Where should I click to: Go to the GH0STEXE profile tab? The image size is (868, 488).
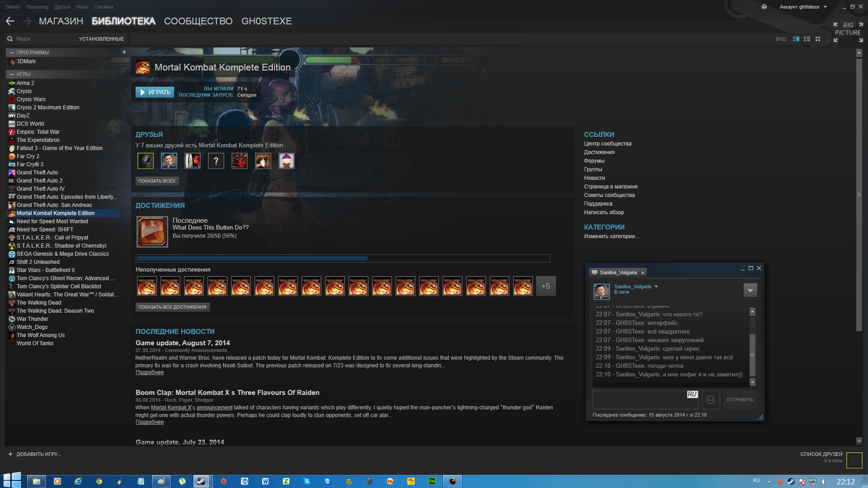pyautogui.click(x=266, y=21)
